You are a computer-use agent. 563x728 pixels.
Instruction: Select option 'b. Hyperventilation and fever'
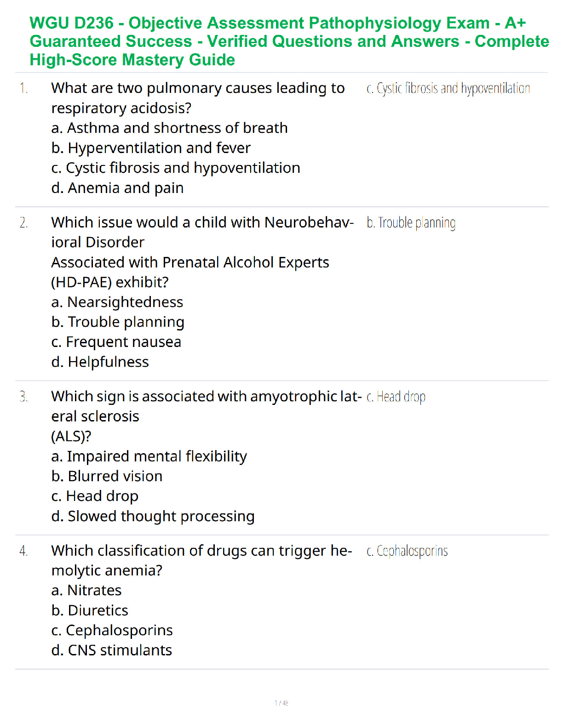pos(151,148)
